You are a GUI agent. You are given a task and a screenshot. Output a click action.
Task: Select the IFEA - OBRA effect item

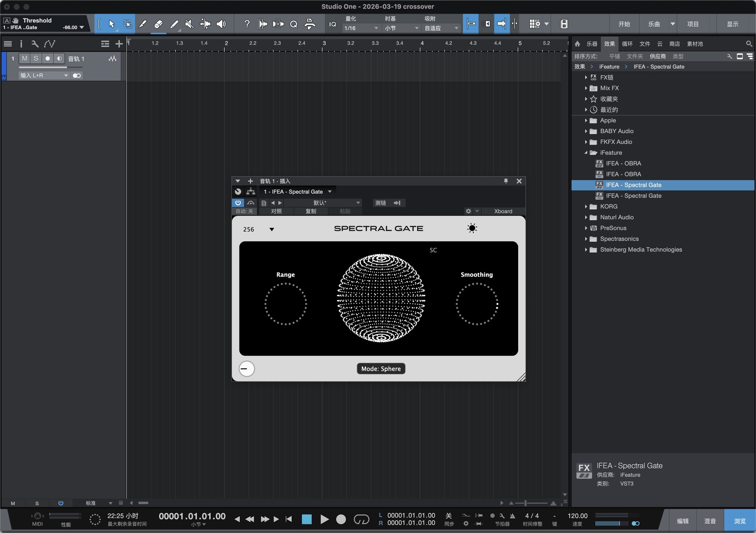(x=623, y=163)
